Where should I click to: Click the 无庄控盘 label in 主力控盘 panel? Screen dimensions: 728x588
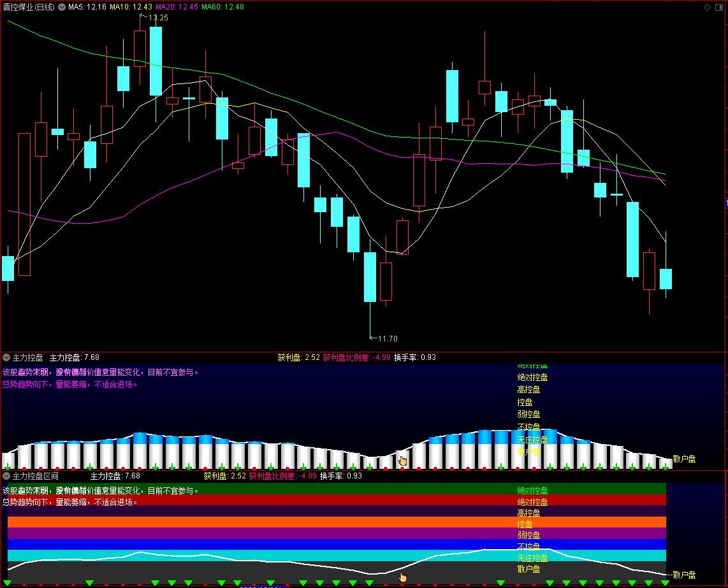(x=532, y=440)
